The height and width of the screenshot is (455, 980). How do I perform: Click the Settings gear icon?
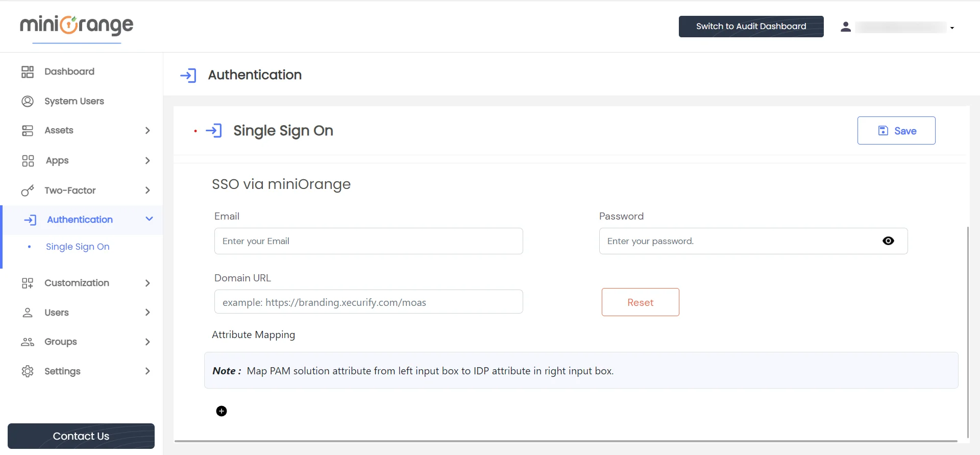click(x=27, y=371)
